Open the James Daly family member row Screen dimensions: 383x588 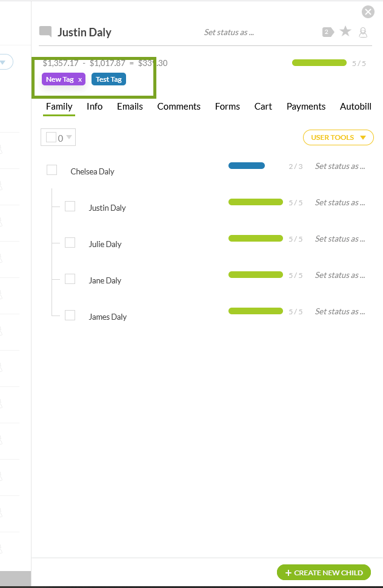pos(108,317)
